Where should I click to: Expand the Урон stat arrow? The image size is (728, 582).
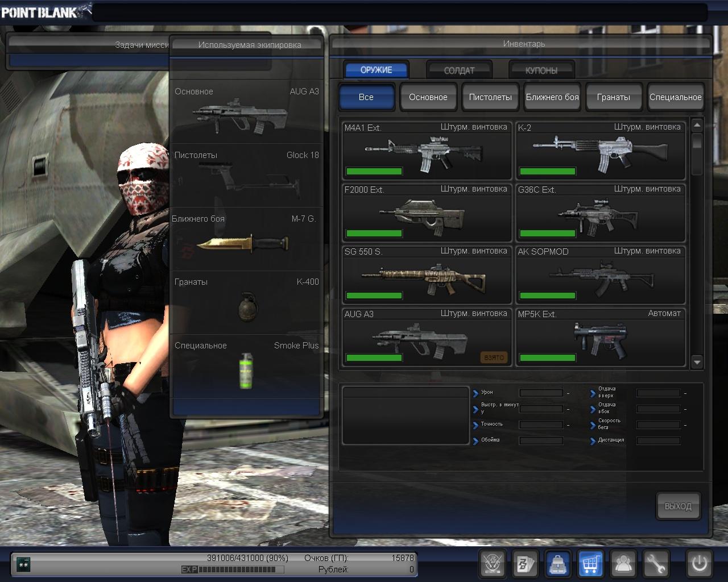(475, 393)
